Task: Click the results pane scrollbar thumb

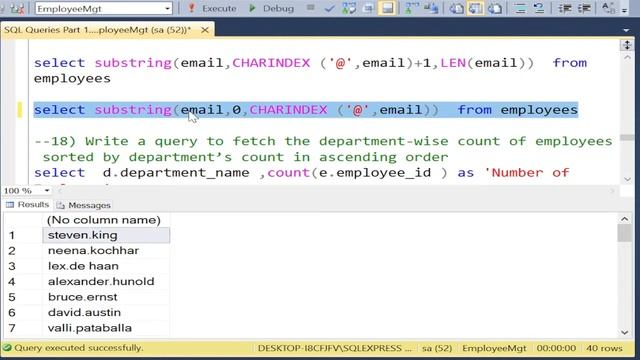Action: click(624, 233)
